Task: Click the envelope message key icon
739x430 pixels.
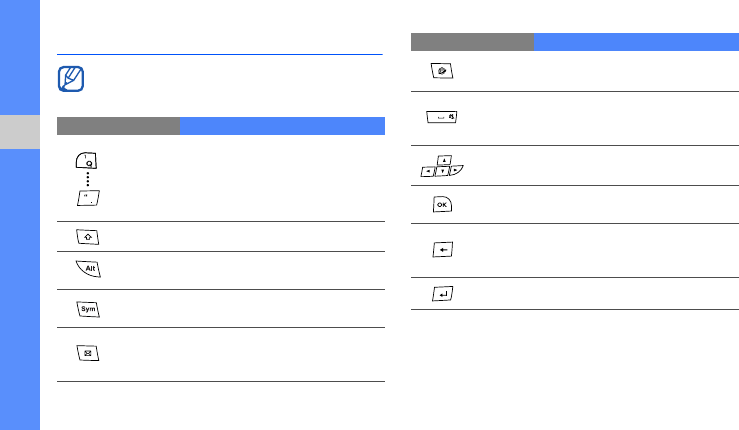Action: (86, 353)
